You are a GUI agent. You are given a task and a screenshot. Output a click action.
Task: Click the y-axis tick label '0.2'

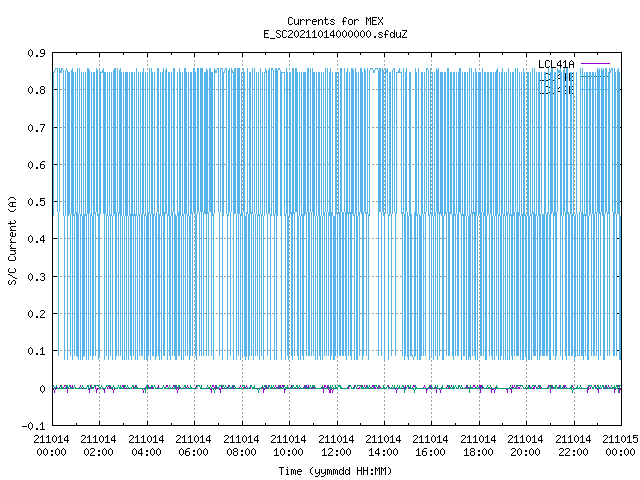[36, 314]
